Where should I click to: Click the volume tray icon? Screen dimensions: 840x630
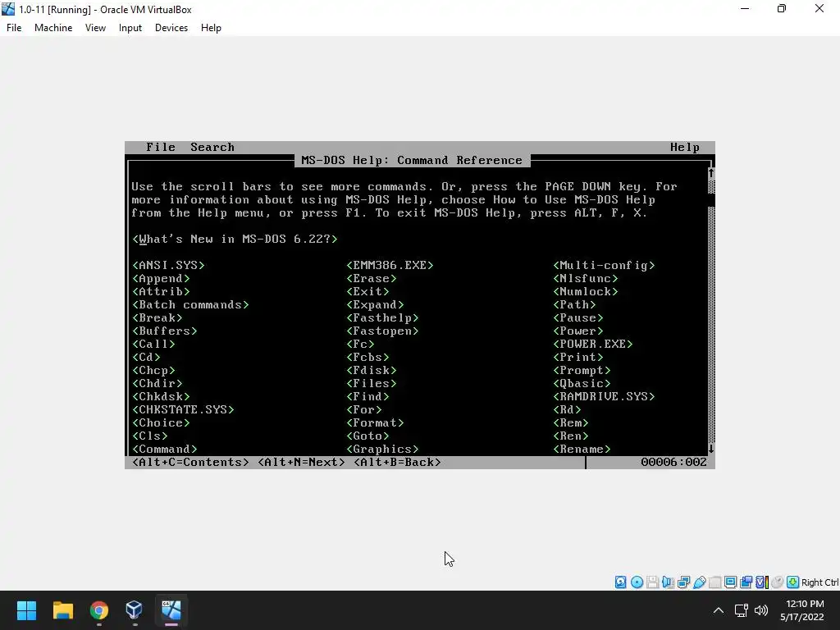(760, 610)
